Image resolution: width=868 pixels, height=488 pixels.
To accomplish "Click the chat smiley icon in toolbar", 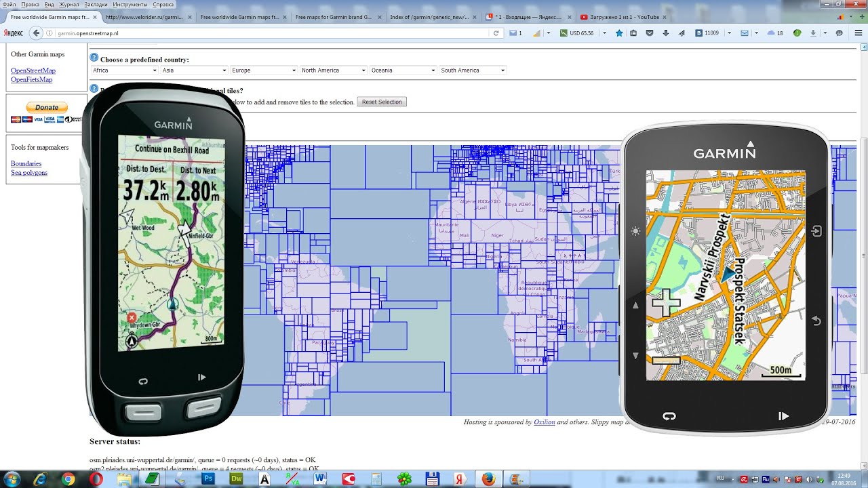I will 840,33.
